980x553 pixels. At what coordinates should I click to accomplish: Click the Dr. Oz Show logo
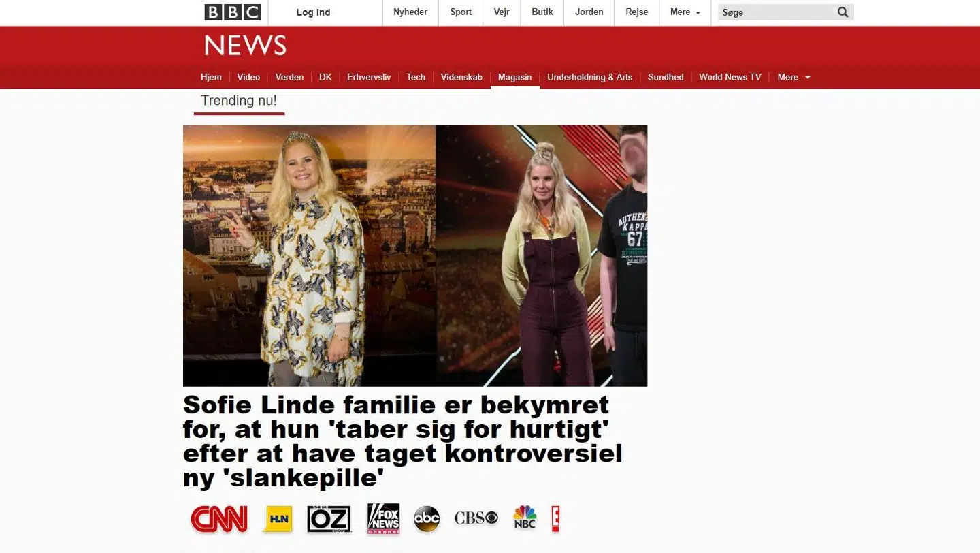tap(329, 519)
